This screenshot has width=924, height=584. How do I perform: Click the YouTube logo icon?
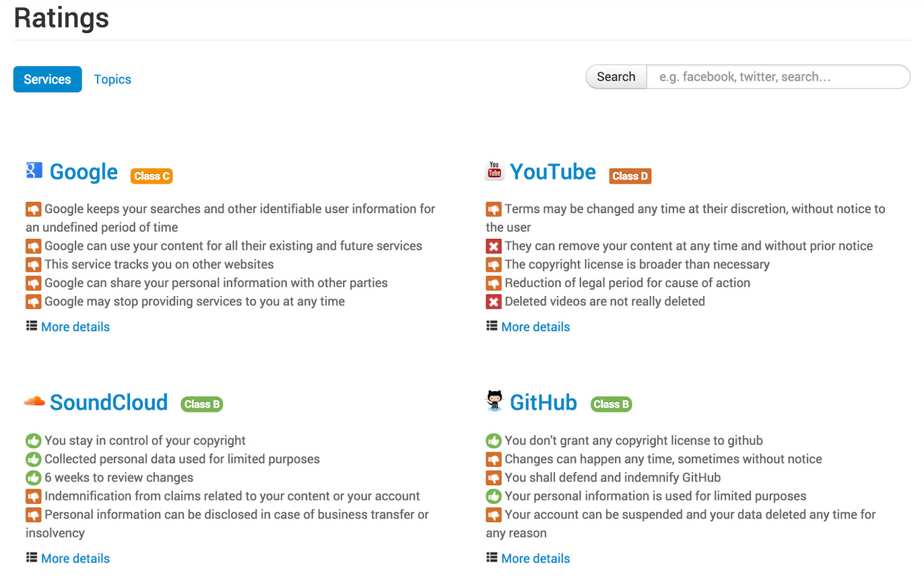[x=494, y=170]
